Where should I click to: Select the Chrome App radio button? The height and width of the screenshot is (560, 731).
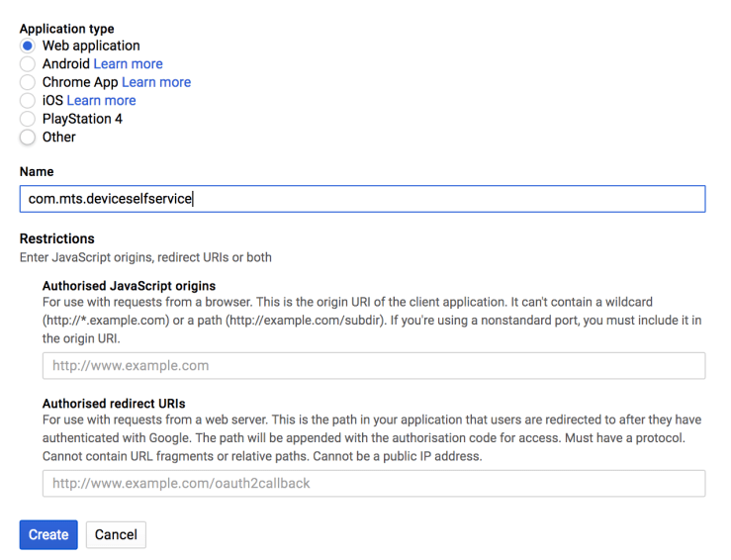[x=28, y=82]
